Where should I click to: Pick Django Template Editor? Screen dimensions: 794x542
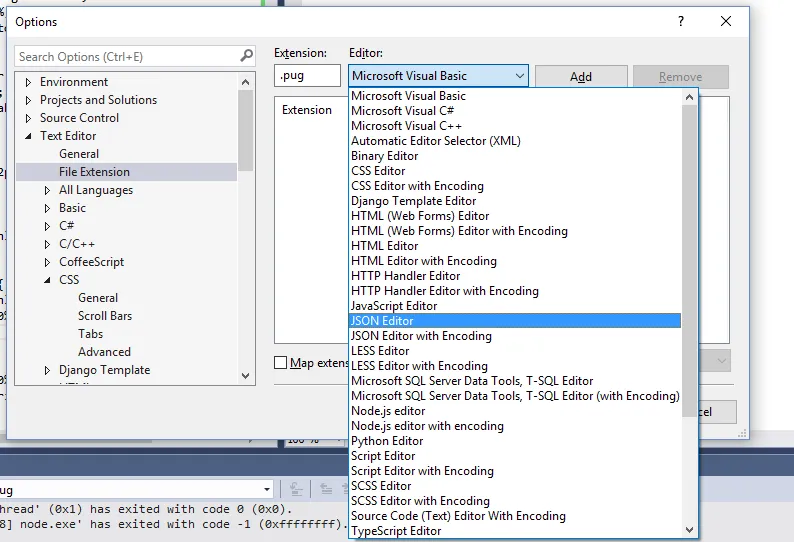point(515,201)
